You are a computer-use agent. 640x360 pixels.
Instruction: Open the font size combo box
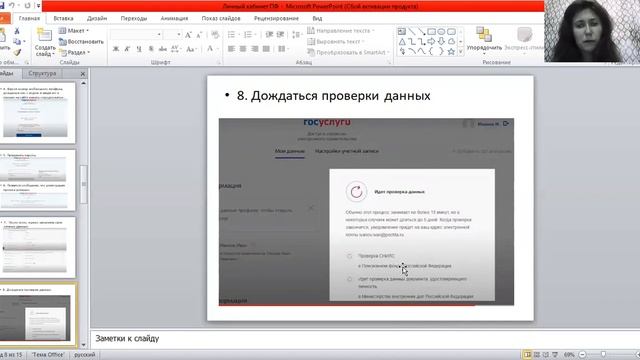(172, 35)
